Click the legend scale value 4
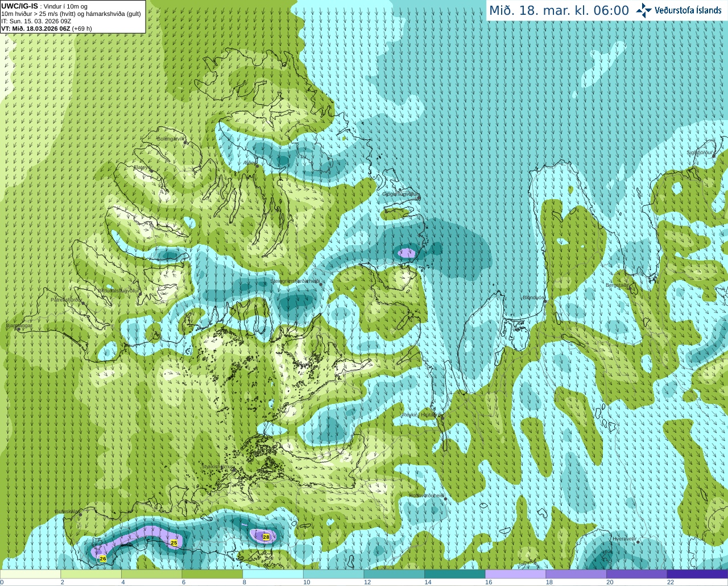Screen dimensions: 728x586 coord(123,582)
